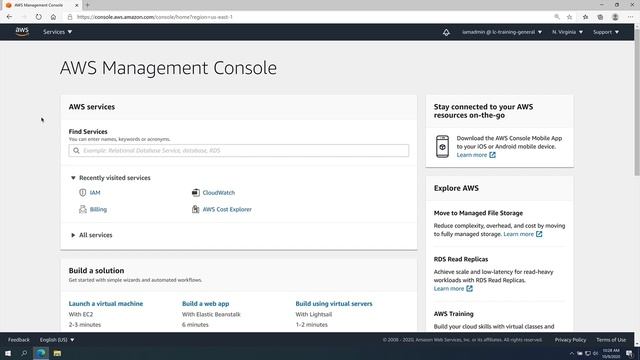The height and width of the screenshot is (360, 640).
Task: Click the 'AWS Training' heading text
Action: pos(453,314)
